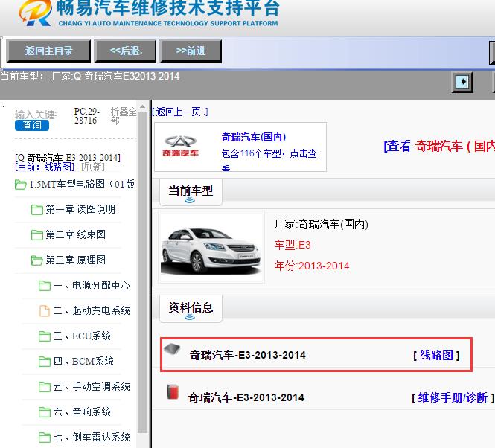495x448 pixels.
Task: Click the 车型:E3 text
Action: pos(293,245)
